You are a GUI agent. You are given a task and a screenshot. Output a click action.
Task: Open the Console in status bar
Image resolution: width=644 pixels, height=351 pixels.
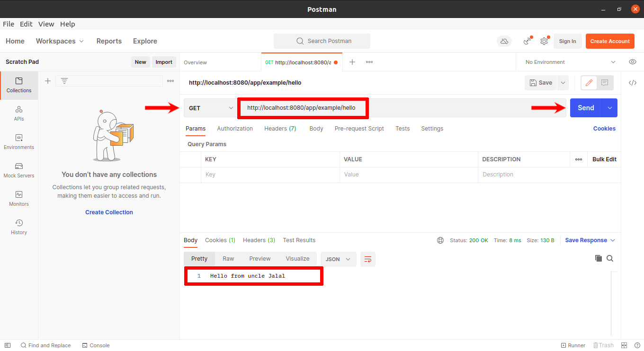point(96,345)
